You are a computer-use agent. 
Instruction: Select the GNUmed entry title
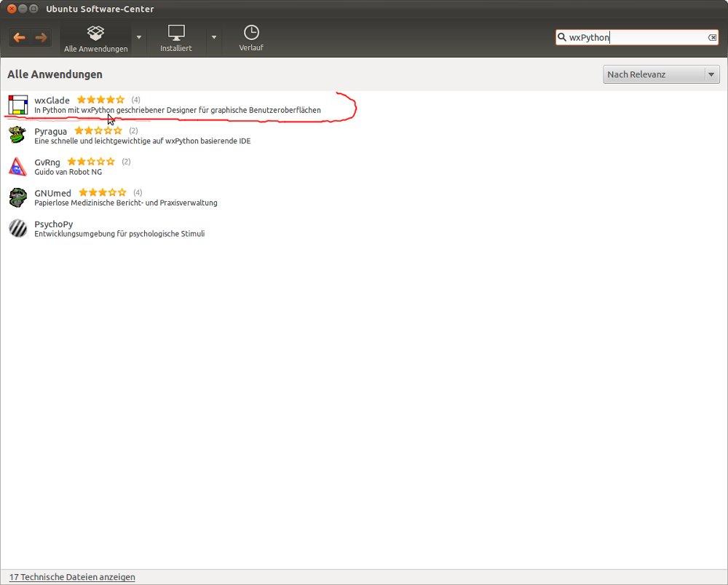pyautogui.click(x=53, y=193)
